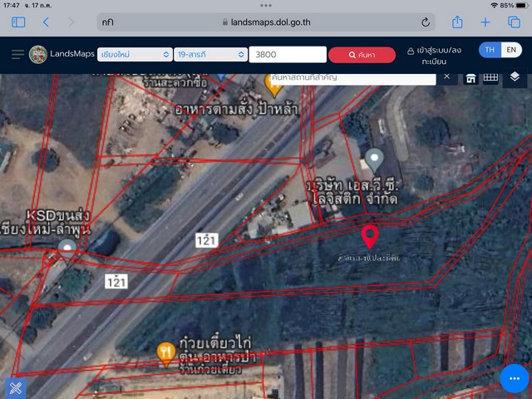Expand the district dropdown 19-สารภี
The image size is (532, 399).
[209, 55]
